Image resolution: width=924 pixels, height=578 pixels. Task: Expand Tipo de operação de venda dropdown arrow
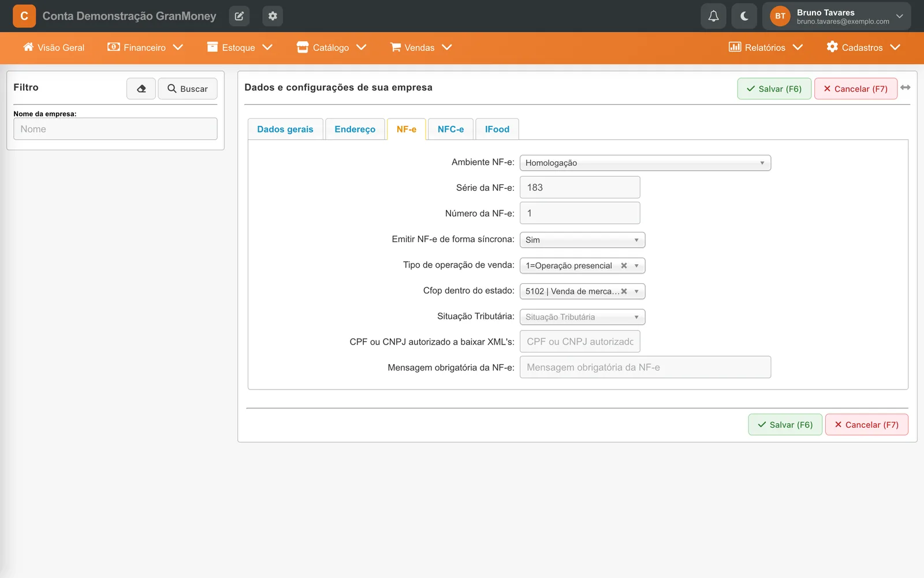click(636, 266)
